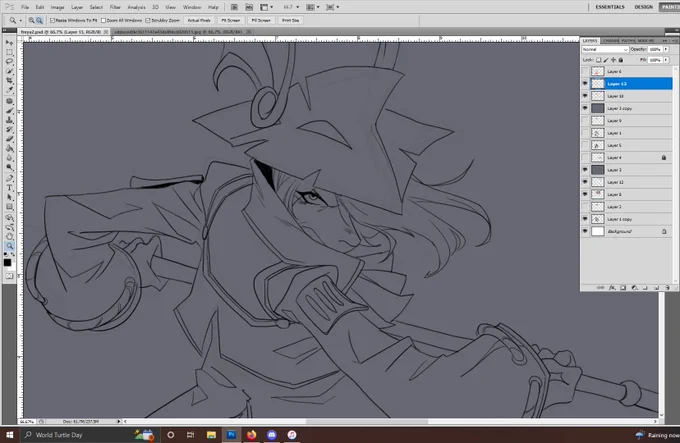Create new adjustment layer icon
Image resolution: width=680 pixels, height=443 pixels.
point(634,288)
